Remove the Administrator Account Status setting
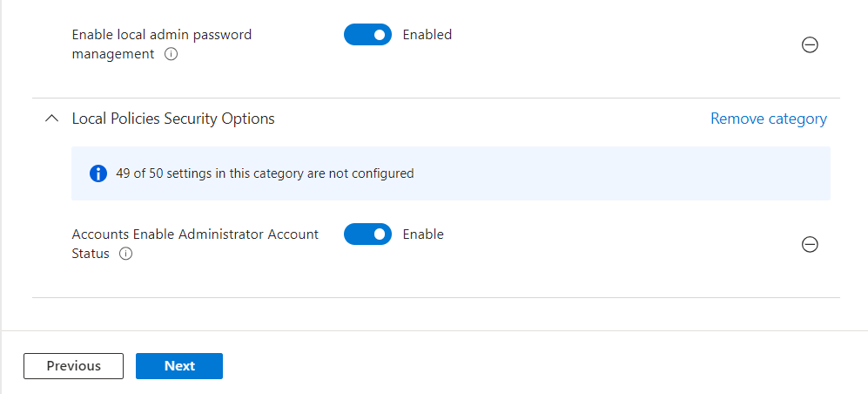 click(810, 245)
